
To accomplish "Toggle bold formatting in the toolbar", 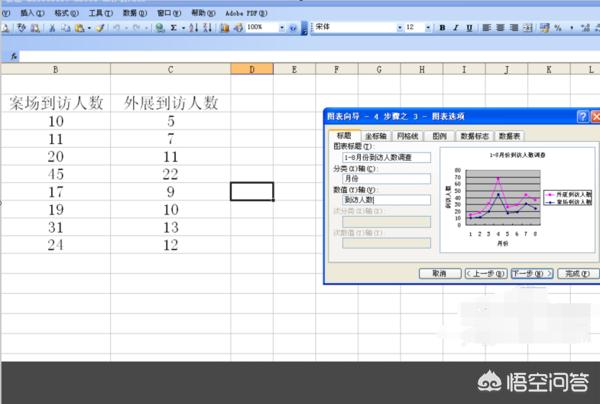I will pos(442,28).
